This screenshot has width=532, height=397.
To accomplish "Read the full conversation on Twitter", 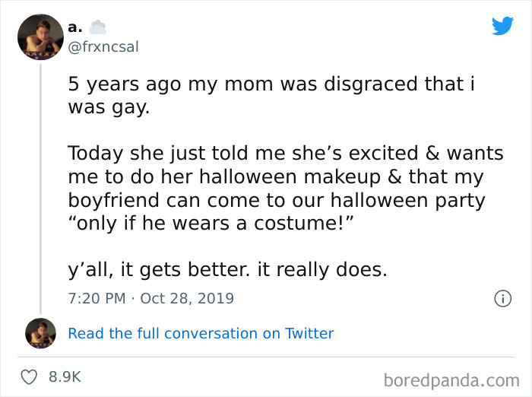I will coord(201,333).
